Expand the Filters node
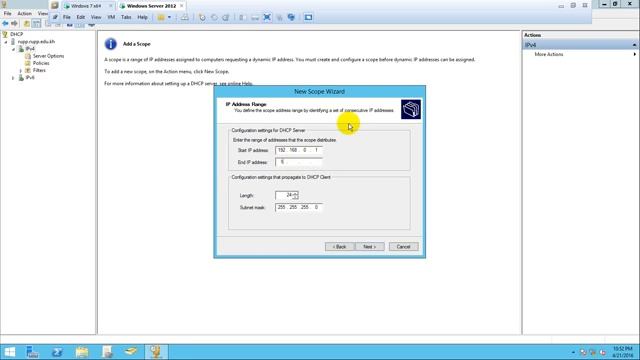 [x=20, y=71]
